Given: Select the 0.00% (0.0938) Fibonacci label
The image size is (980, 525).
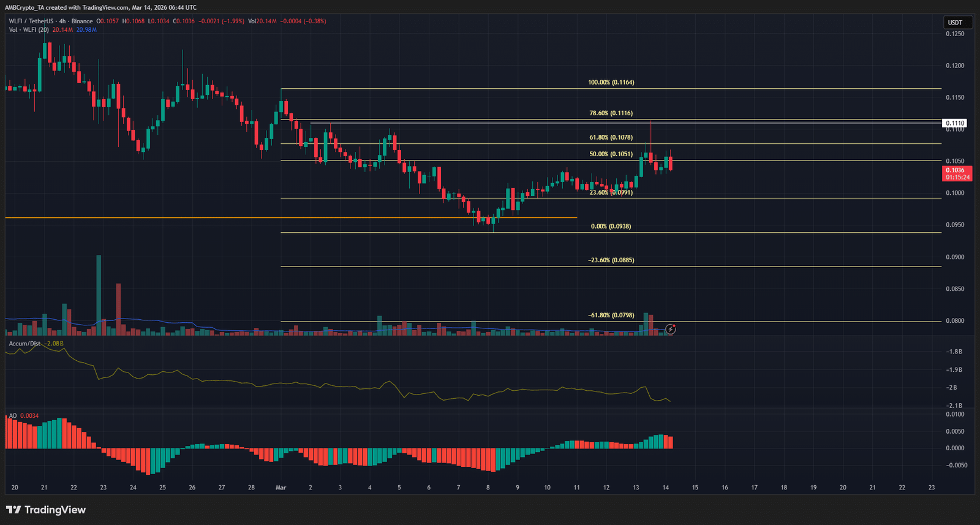Looking at the screenshot, I should tap(611, 227).
